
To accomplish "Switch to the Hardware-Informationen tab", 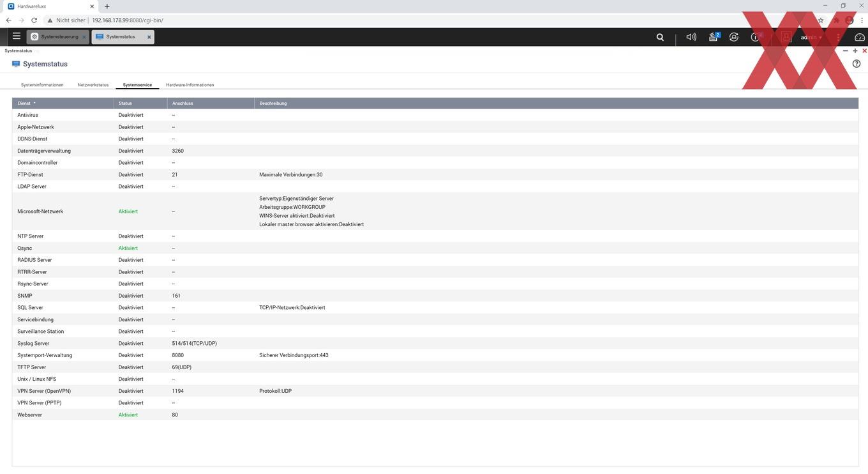I will point(190,85).
